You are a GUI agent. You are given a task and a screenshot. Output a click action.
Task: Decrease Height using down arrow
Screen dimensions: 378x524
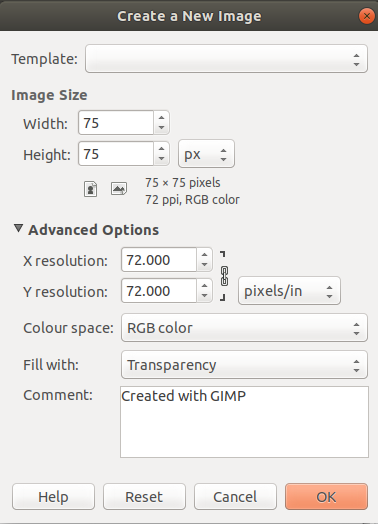(161, 159)
